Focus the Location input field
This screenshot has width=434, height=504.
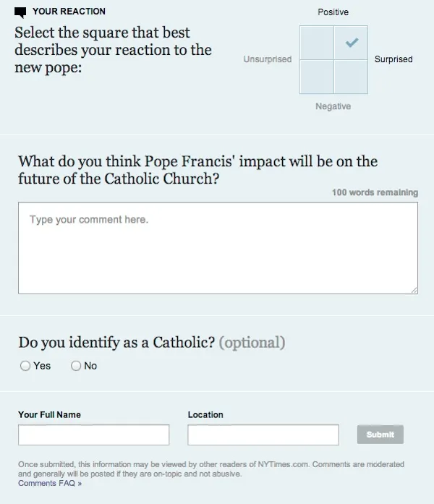pyautogui.click(x=263, y=435)
